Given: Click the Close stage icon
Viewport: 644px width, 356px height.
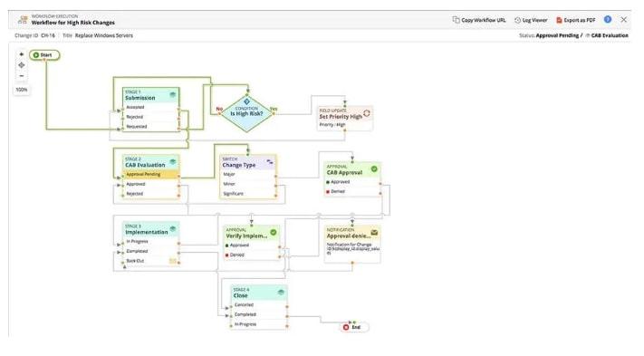Looking at the screenshot, I should (281, 293).
